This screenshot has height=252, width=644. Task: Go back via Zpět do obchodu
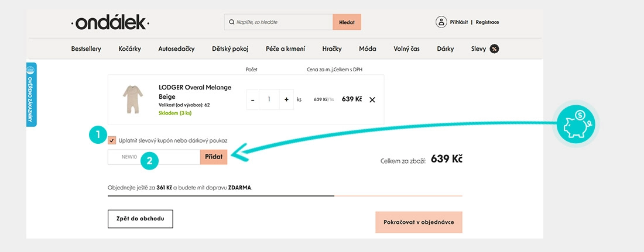(140, 219)
